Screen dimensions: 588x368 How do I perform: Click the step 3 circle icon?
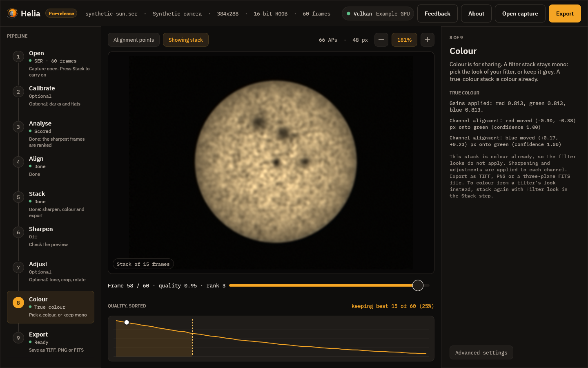(18, 127)
